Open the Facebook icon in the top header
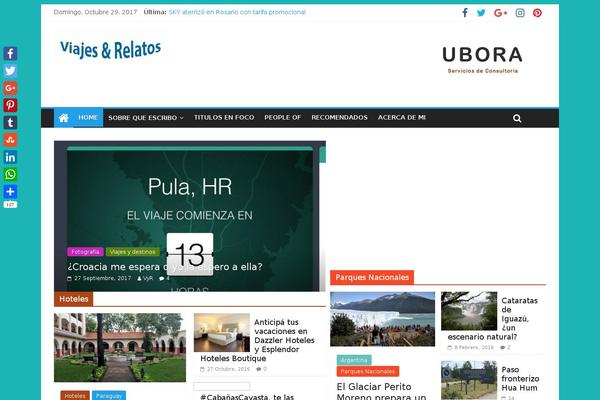 [x=465, y=13]
